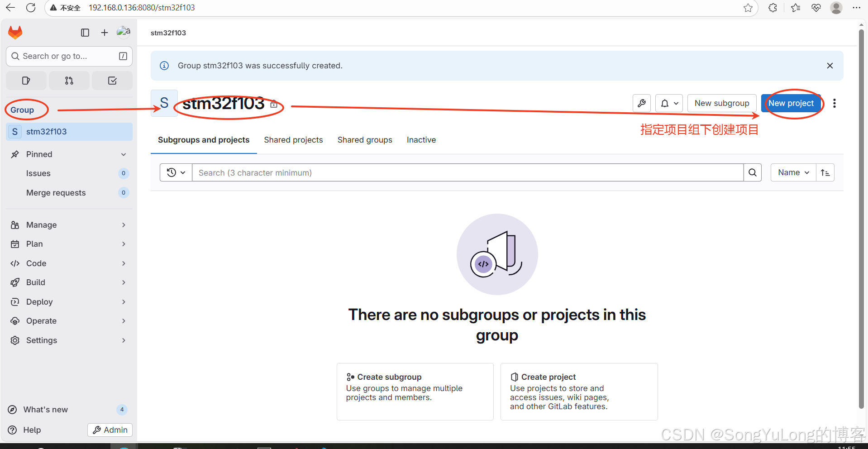Click the plus create new icon
This screenshot has height=449, width=868.
click(105, 33)
